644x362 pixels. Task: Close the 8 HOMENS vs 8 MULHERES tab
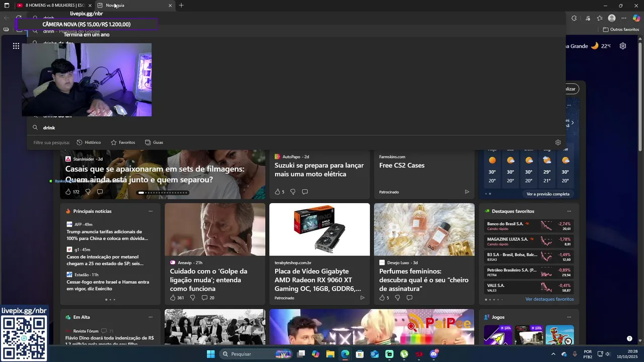(90, 6)
